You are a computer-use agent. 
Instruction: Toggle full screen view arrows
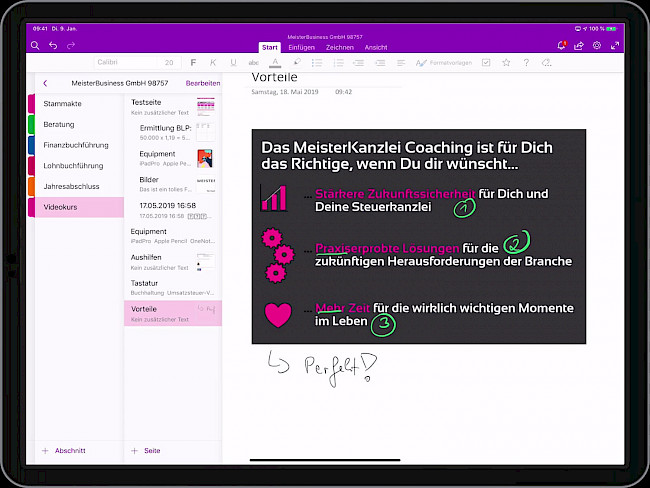615,46
